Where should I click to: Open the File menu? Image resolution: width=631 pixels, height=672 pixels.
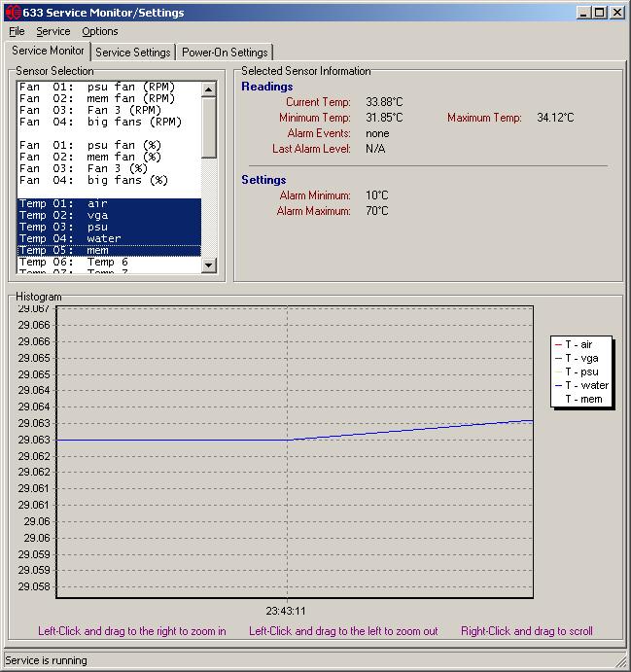pos(17,31)
